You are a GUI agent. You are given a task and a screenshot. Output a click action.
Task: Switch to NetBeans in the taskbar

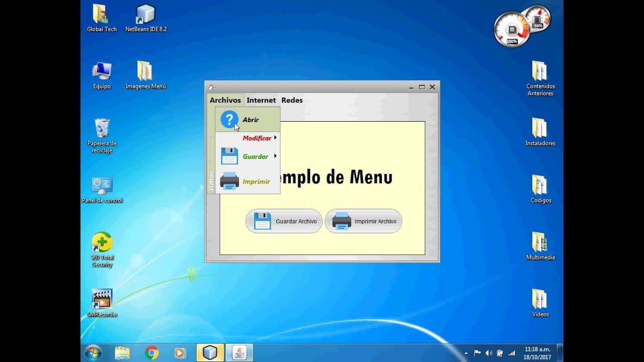click(x=210, y=353)
